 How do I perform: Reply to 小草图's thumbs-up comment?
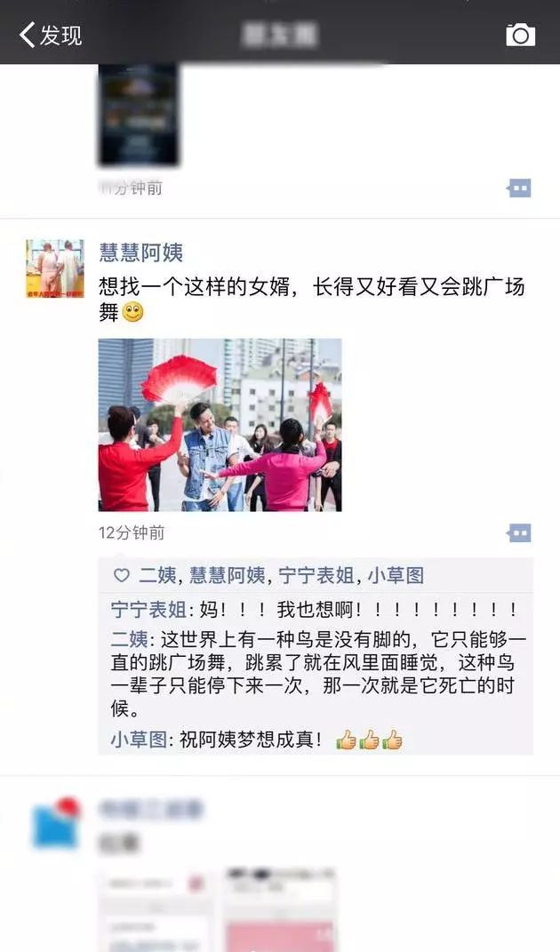pos(256,740)
